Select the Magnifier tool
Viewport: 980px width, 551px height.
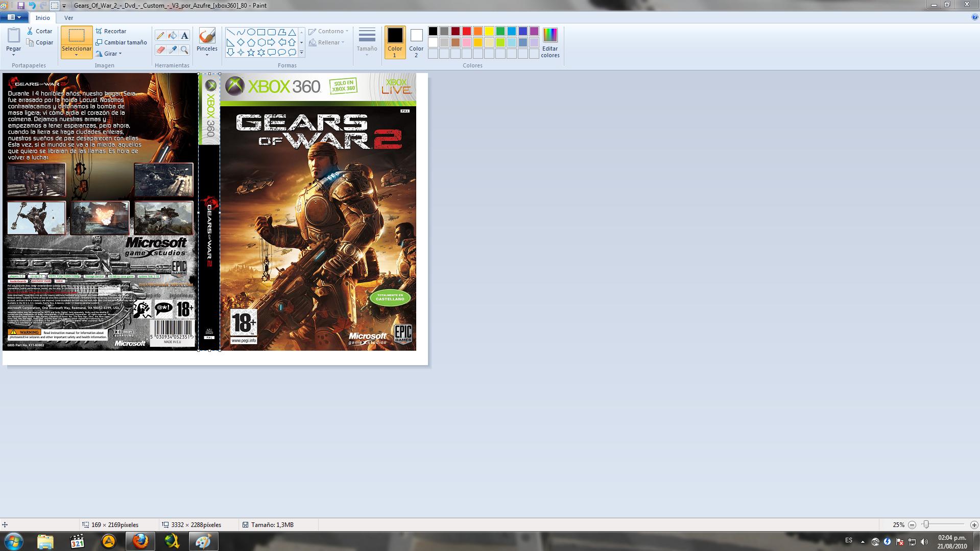(x=185, y=50)
